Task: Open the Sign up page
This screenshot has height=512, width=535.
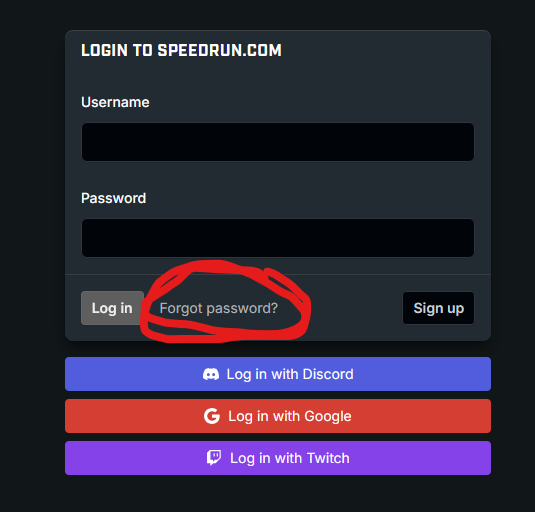Action: [438, 308]
